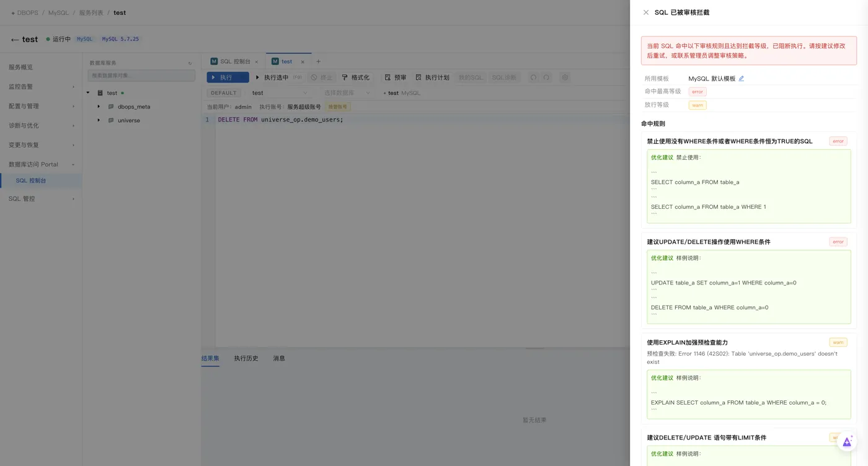Screen dimensions: 868x466
Task: Click the 预检查失败 Error 1146 message
Action: [x=742, y=358]
